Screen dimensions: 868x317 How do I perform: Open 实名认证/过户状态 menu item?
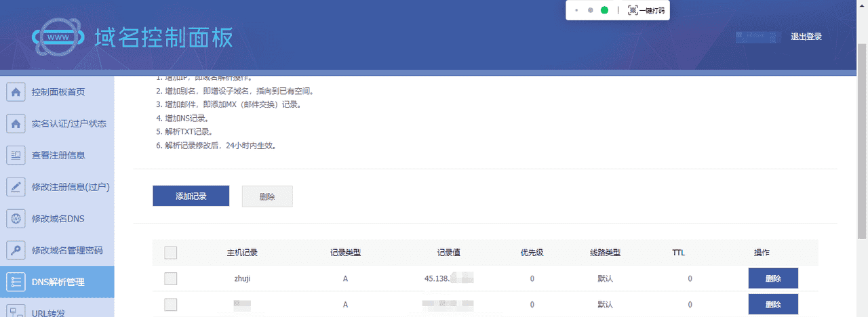point(57,124)
